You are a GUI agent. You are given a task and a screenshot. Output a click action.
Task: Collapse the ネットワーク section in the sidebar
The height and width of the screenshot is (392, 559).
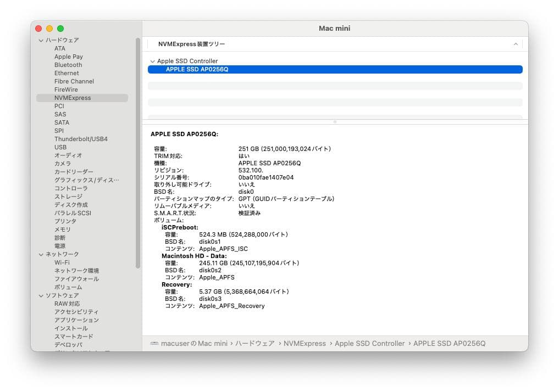(x=41, y=254)
